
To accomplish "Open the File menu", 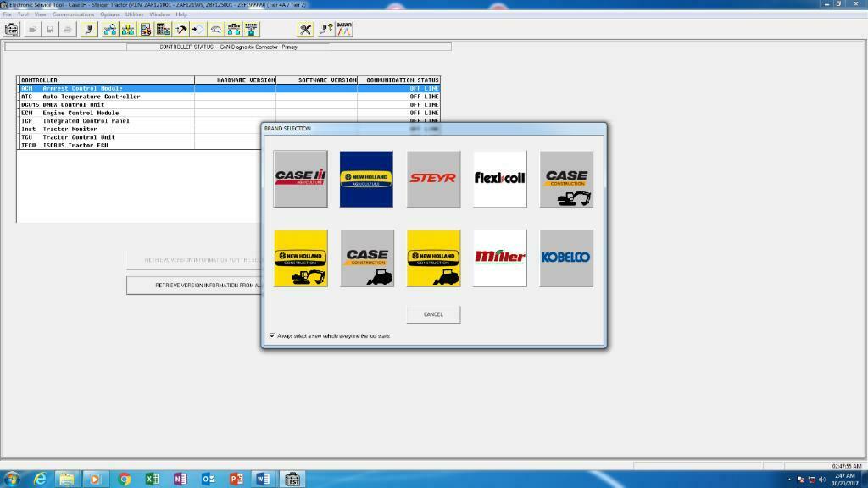I will pyautogui.click(x=7, y=14).
